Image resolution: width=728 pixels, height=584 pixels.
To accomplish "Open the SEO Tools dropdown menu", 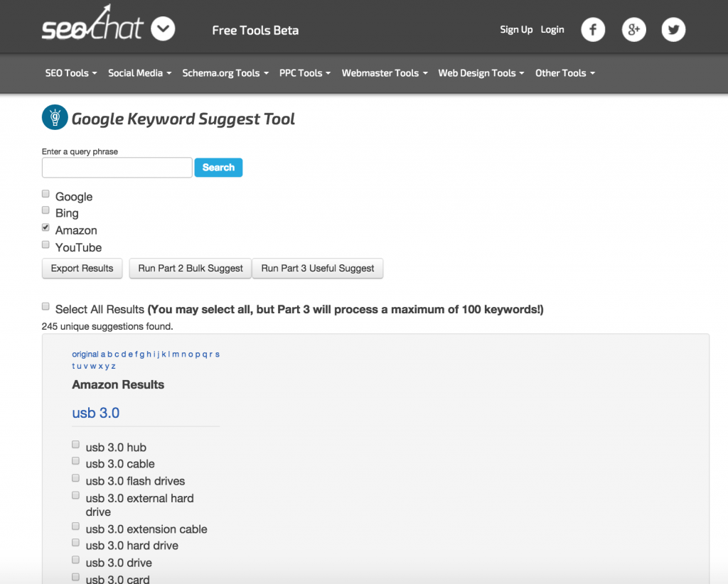I will click(x=71, y=73).
